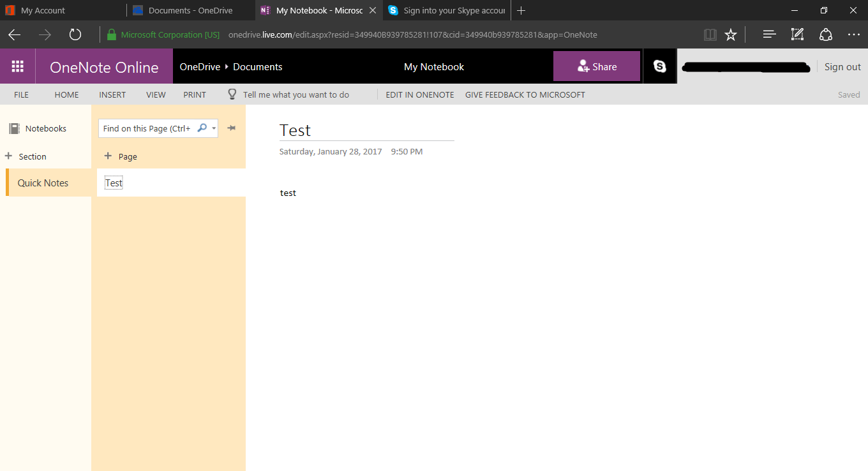Click the browser address bar URL
Viewport: 868px width, 471px height.
413,34
